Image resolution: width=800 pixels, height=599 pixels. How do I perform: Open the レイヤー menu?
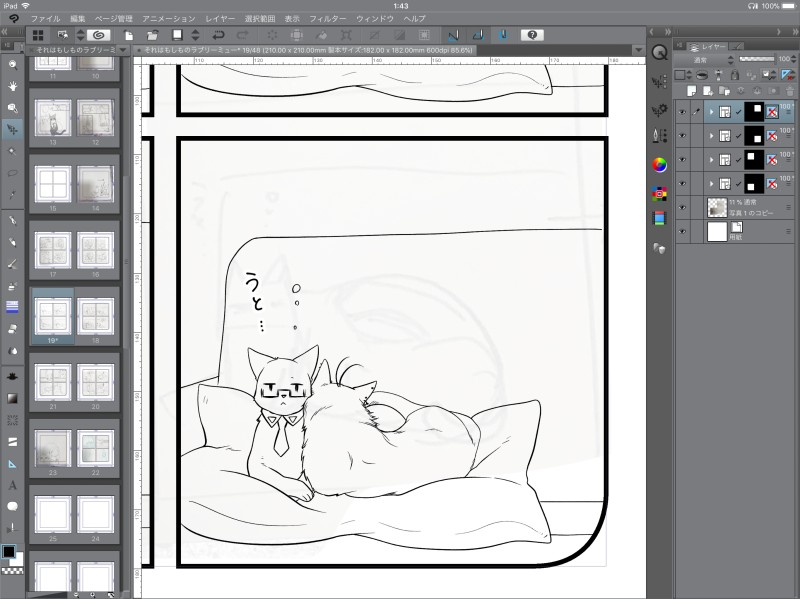(220, 18)
